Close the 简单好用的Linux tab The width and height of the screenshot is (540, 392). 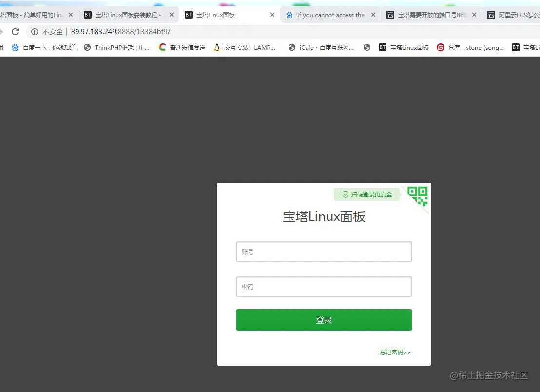(71, 15)
